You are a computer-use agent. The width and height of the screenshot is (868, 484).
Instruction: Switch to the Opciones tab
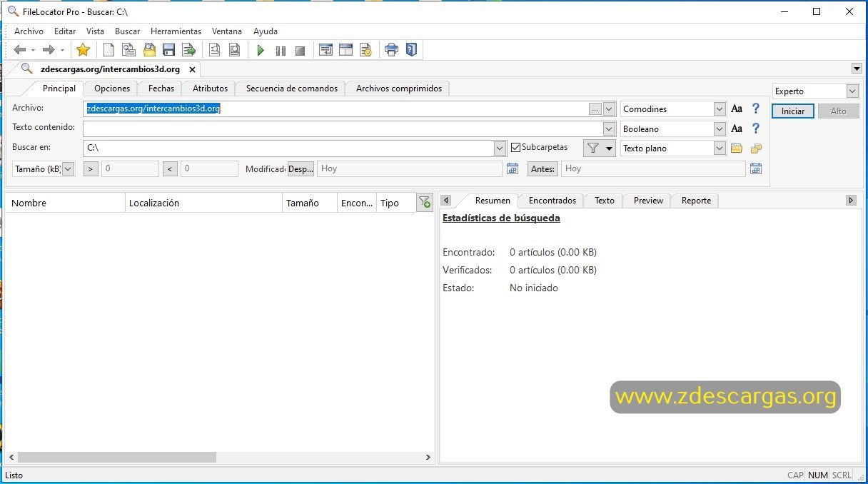tap(112, 89)
